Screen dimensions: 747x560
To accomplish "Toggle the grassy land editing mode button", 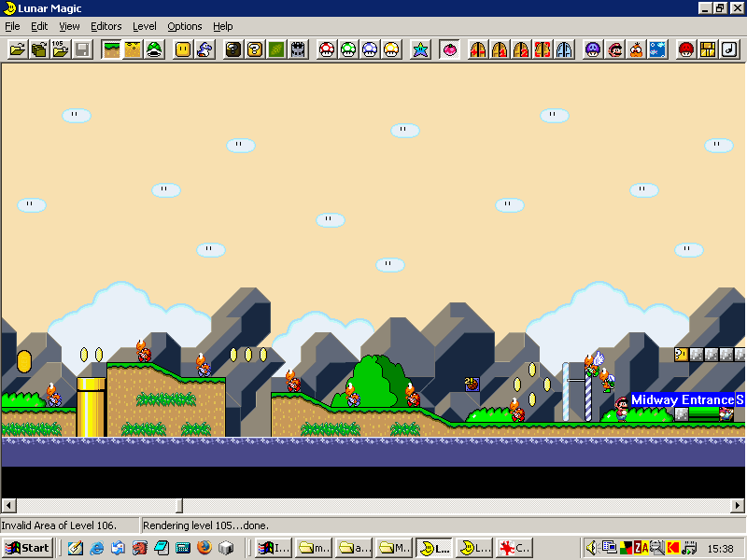I will point(111,49).
